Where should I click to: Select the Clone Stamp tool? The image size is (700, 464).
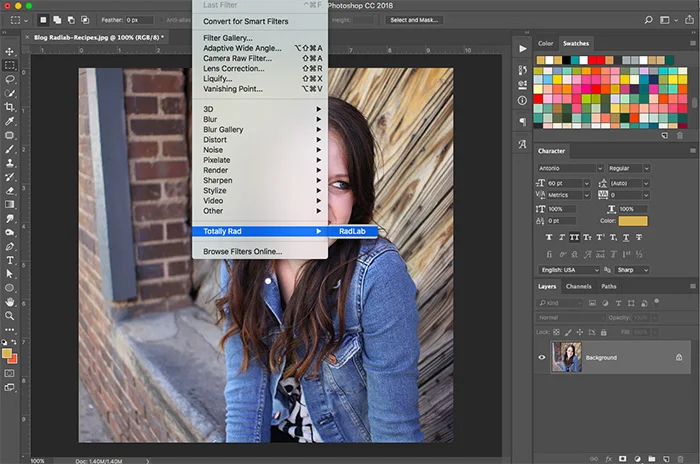[9, 163]
